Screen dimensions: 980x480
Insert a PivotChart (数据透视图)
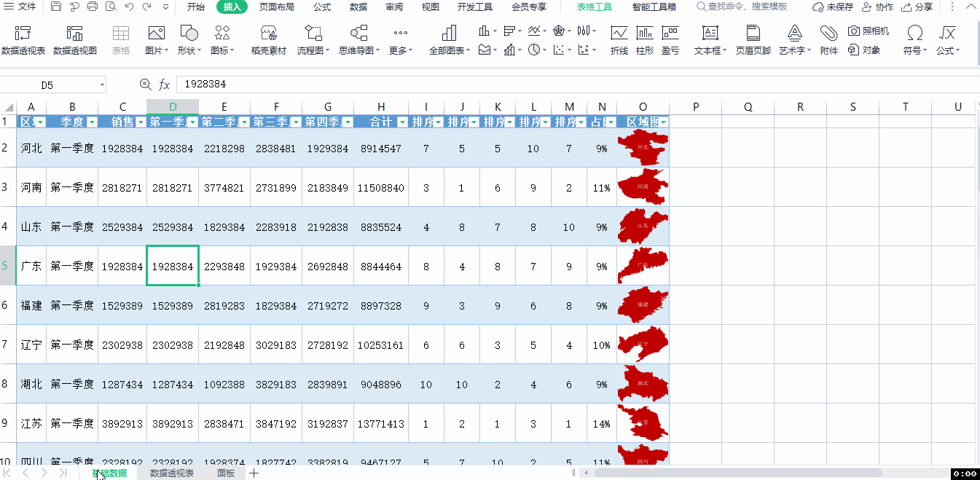[x=75, y=41]
